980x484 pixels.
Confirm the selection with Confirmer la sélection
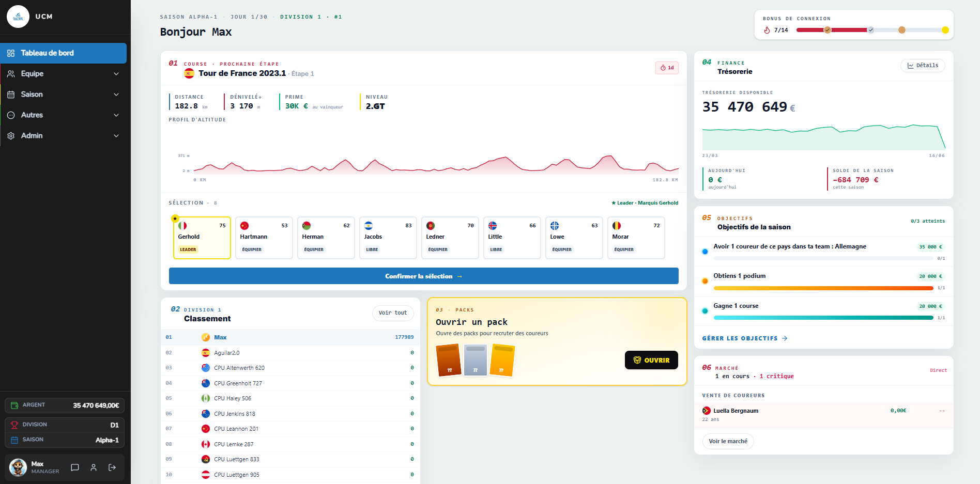[x=424, y=276]
